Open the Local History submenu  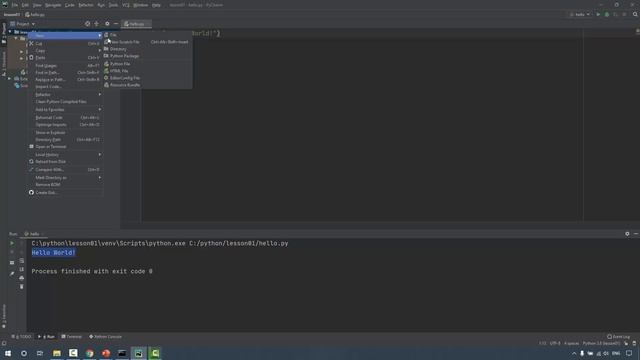[65, 155]
